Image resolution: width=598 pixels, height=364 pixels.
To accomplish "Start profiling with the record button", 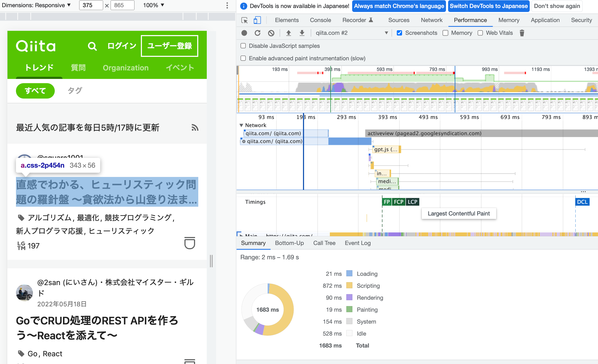I will click(244, 33).
